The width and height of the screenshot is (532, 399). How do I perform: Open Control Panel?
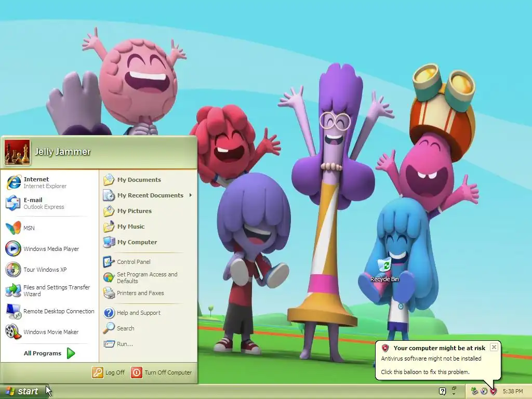148,262
